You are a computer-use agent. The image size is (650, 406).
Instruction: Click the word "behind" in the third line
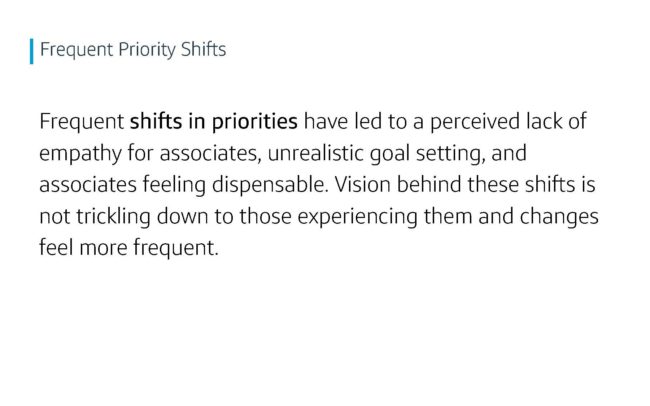point(429,185)
